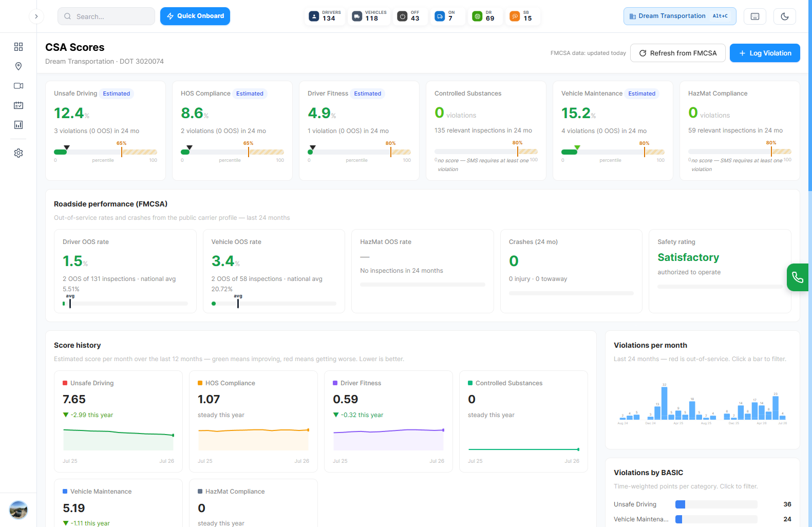Focus the Search input field
Viewport: 812px width, 527px height.
(x=106, y=16)
